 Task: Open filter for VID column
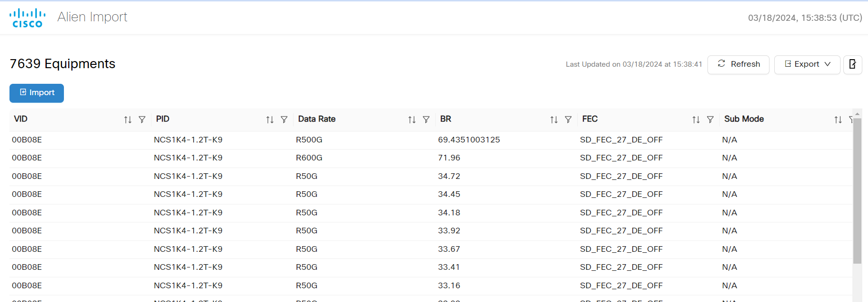pos(142,120)
